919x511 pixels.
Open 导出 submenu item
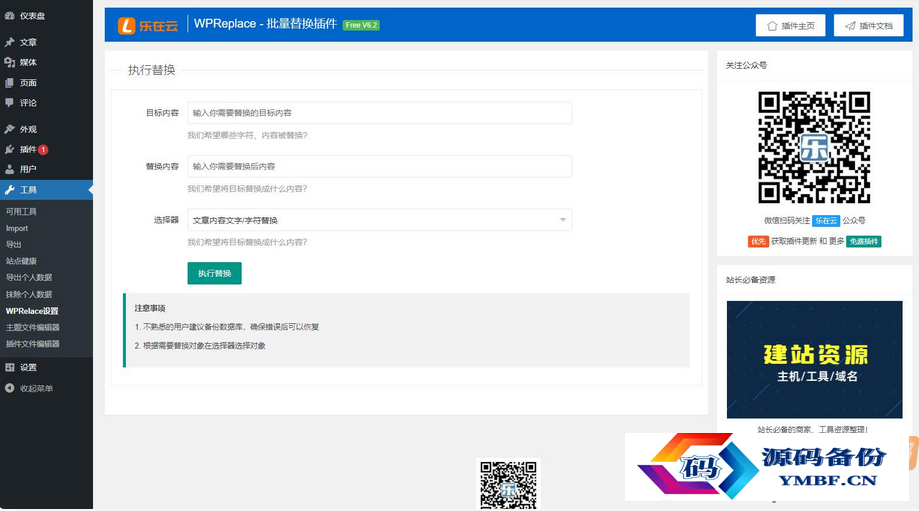13,245
